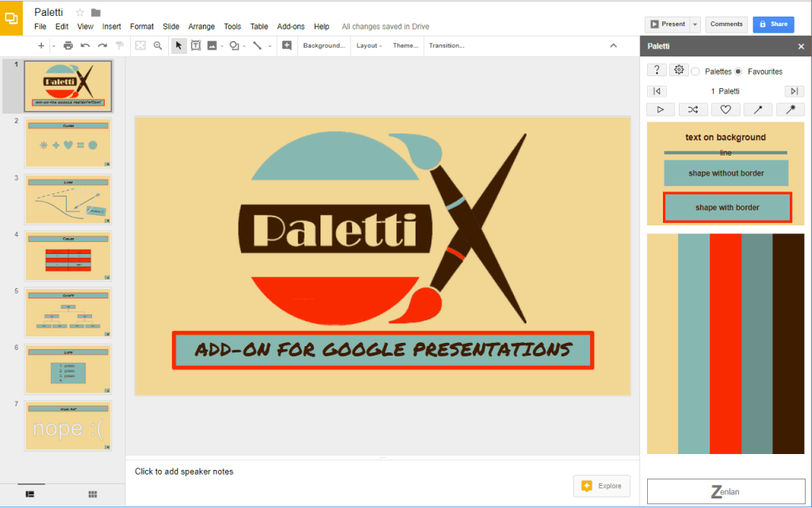
Task: Select the Shape tool
Action: [x=236, y=45]
